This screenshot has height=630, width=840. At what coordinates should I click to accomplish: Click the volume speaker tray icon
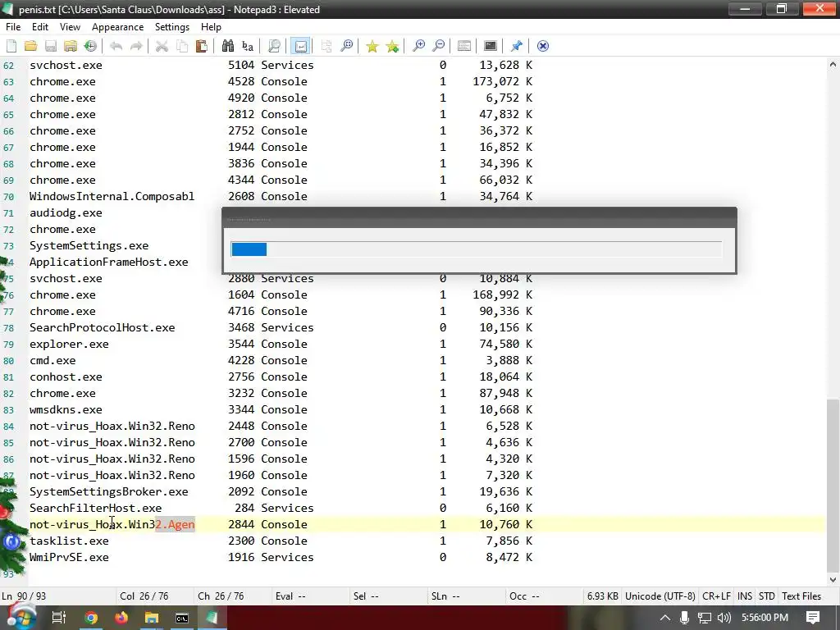pyautogui.click(x=724, y=618)
